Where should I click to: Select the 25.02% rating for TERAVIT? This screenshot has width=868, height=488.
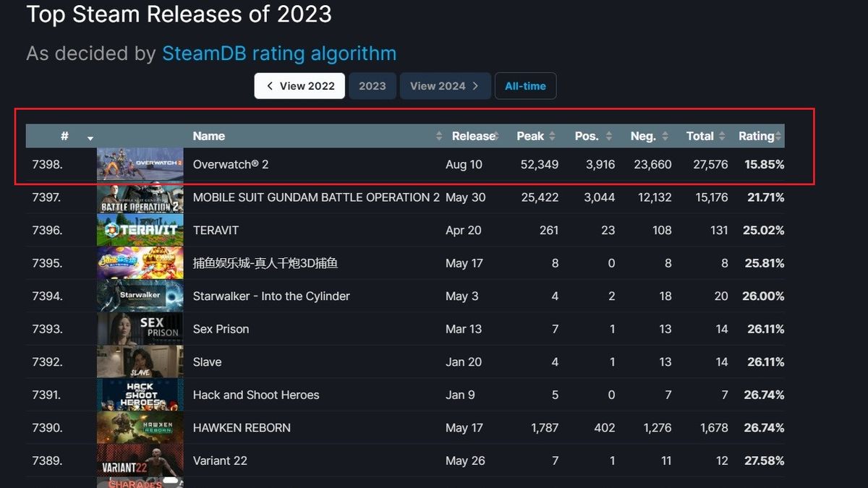[x=765, y=230]
